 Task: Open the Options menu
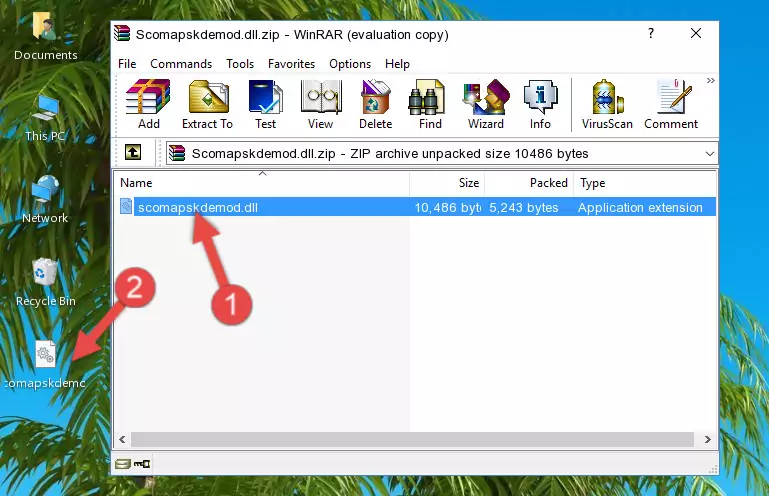point(350,64)
